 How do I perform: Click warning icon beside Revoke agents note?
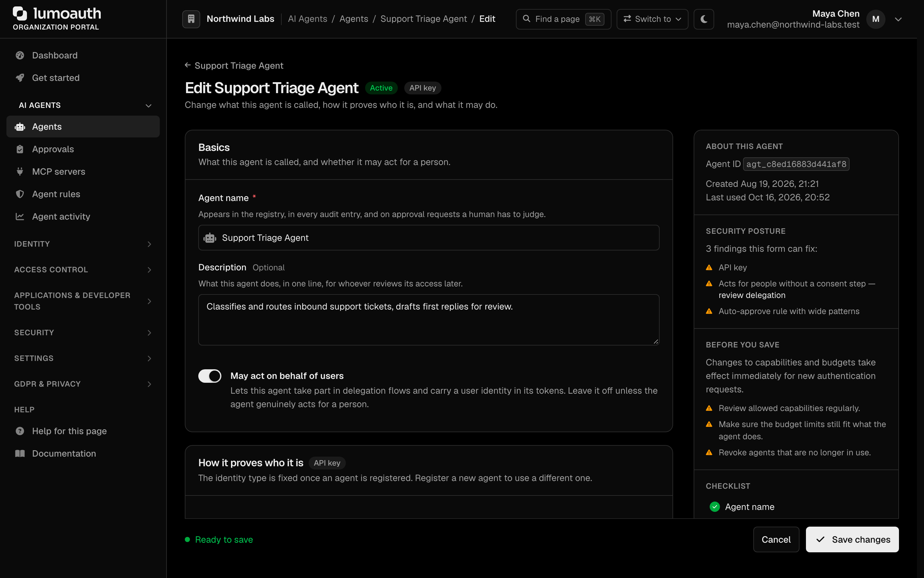709,453
